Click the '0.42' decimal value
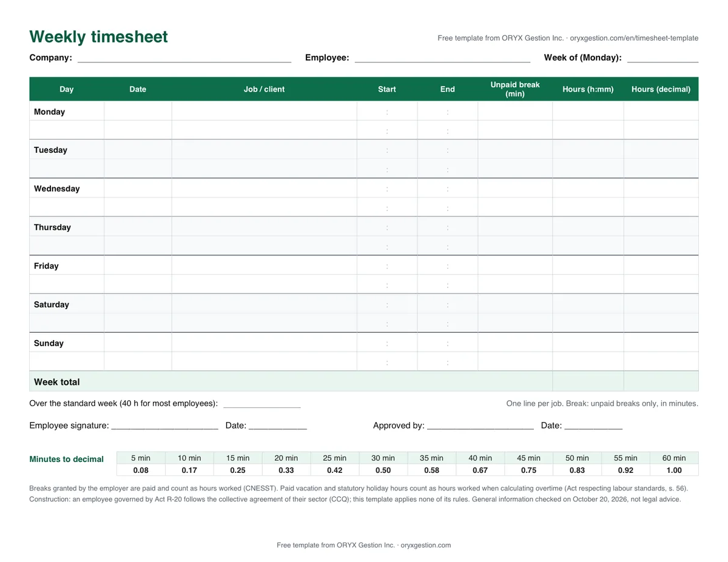The image size is (728, 562). click(x=335, y=470)
